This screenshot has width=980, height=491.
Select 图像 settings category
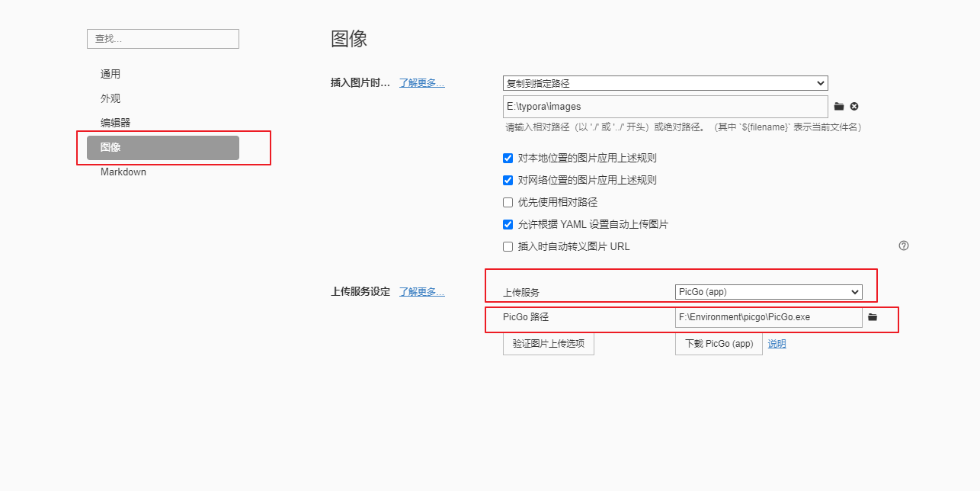(x=163, y=148)
